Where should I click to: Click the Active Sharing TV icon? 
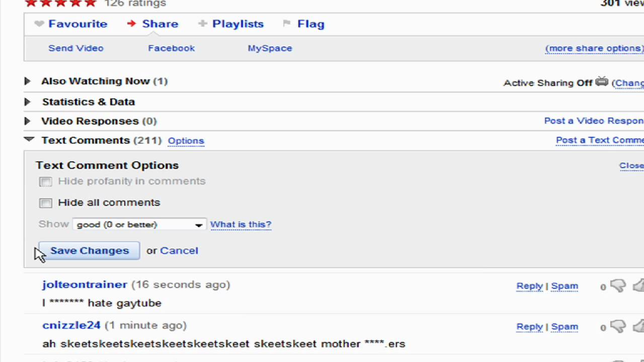[602, 82]
